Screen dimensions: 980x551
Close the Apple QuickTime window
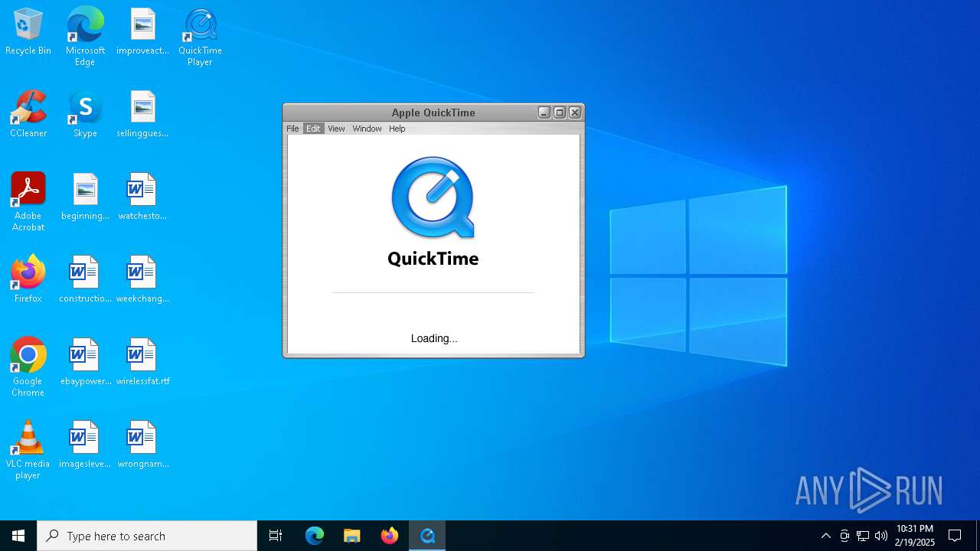(x=575, y=112)
